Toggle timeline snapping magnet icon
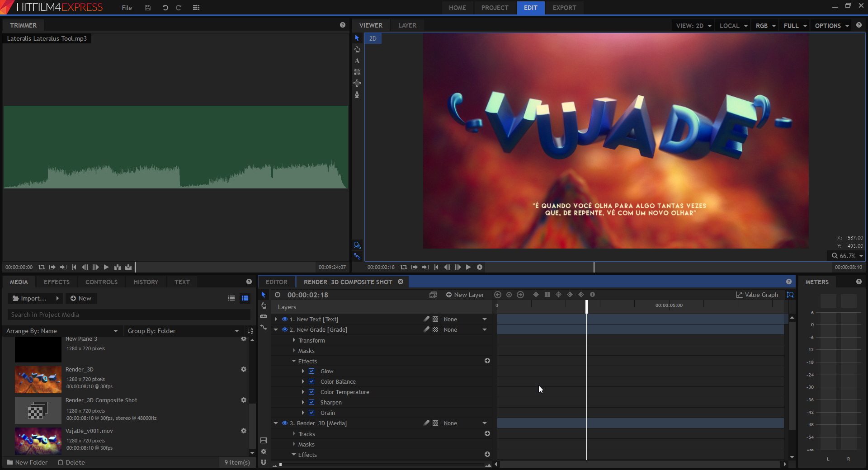This screenshot has height=470, width=868. (x=264, y=462)
